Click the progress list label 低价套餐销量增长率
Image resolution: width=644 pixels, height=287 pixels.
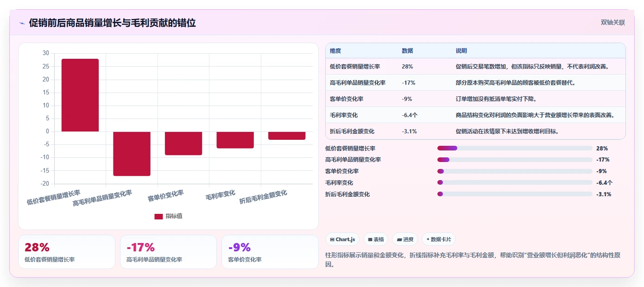click(x=350, y=149)
